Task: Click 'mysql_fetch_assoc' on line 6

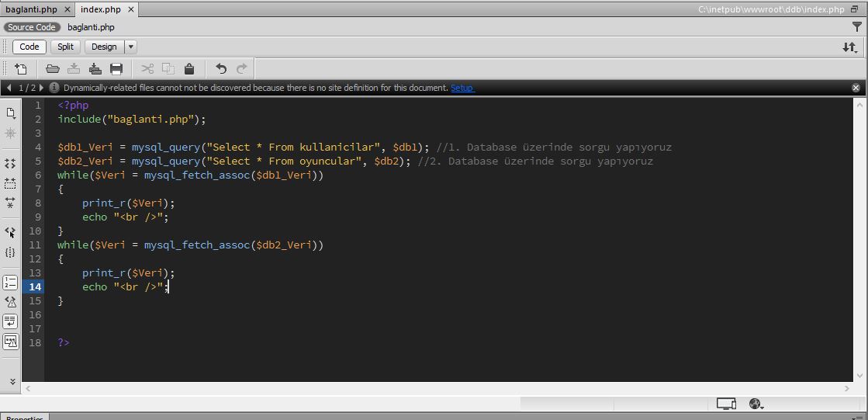Action: 197,175
